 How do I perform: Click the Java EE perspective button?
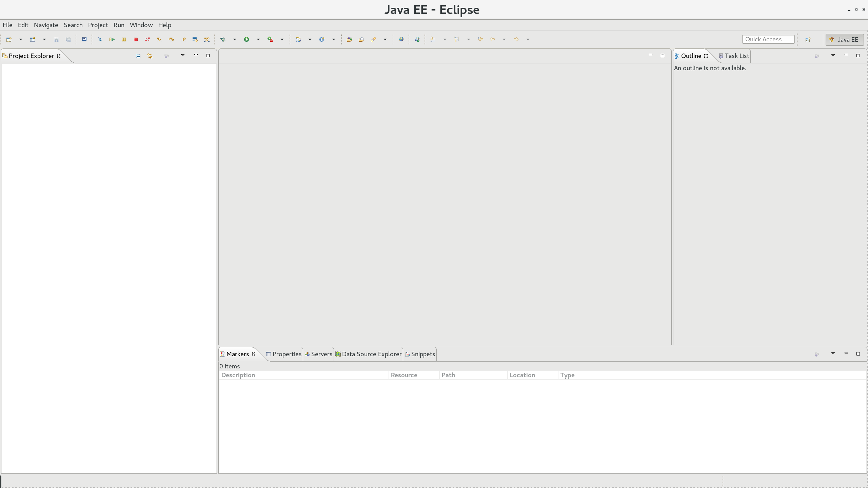[x=844, y=40]
